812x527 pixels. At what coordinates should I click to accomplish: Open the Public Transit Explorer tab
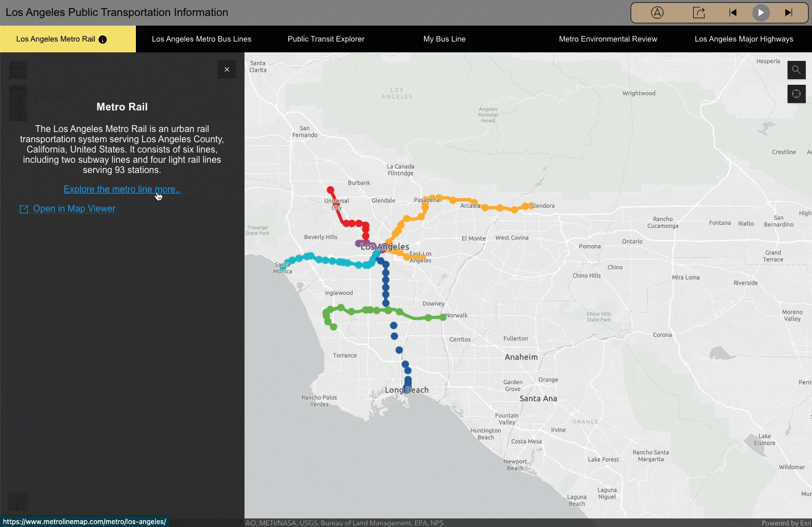pos(326,39)
